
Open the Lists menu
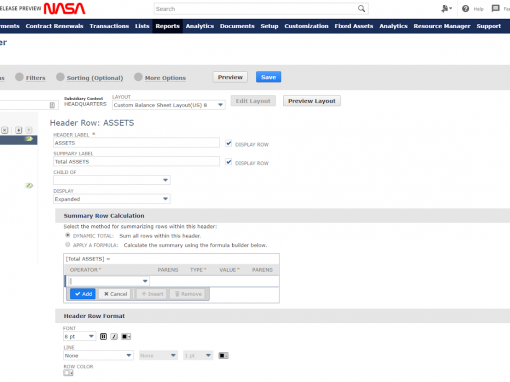pos(142,26)
